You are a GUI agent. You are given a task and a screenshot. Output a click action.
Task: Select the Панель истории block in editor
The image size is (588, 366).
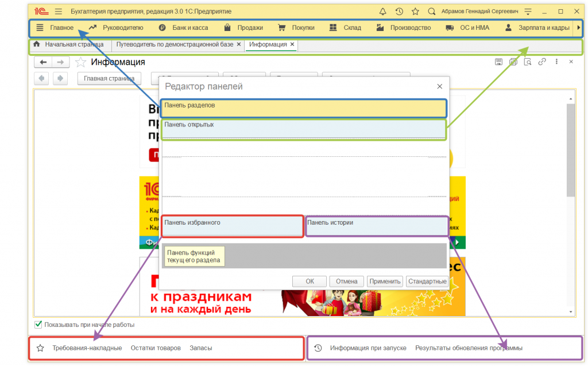click(376, 226)
